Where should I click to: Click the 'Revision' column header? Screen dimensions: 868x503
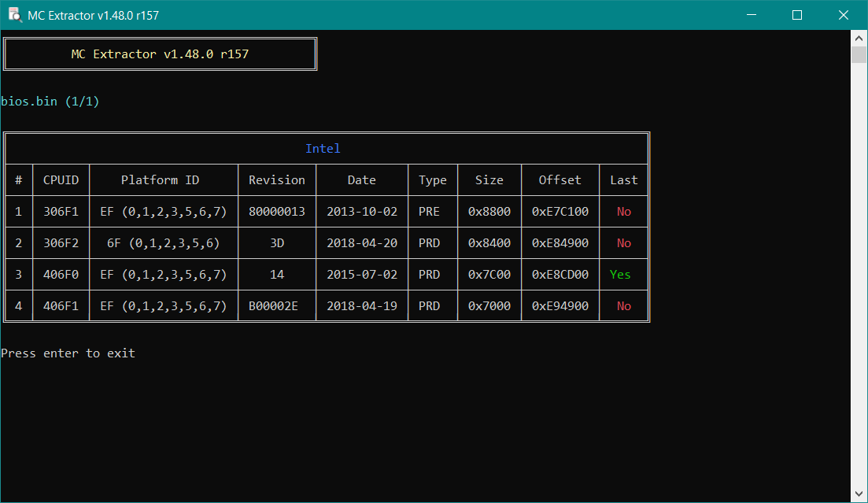click(x=277, y=180)
